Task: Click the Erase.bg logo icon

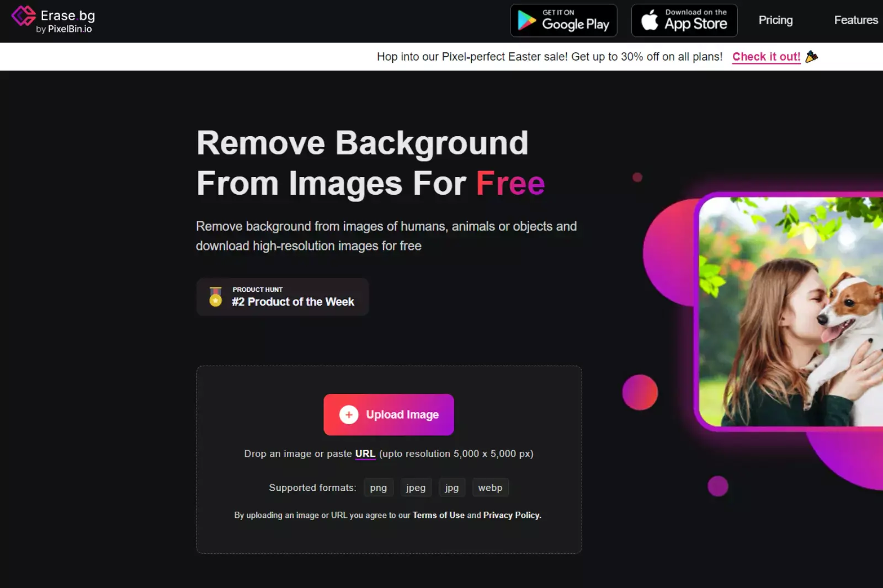Action: (24, 15)
